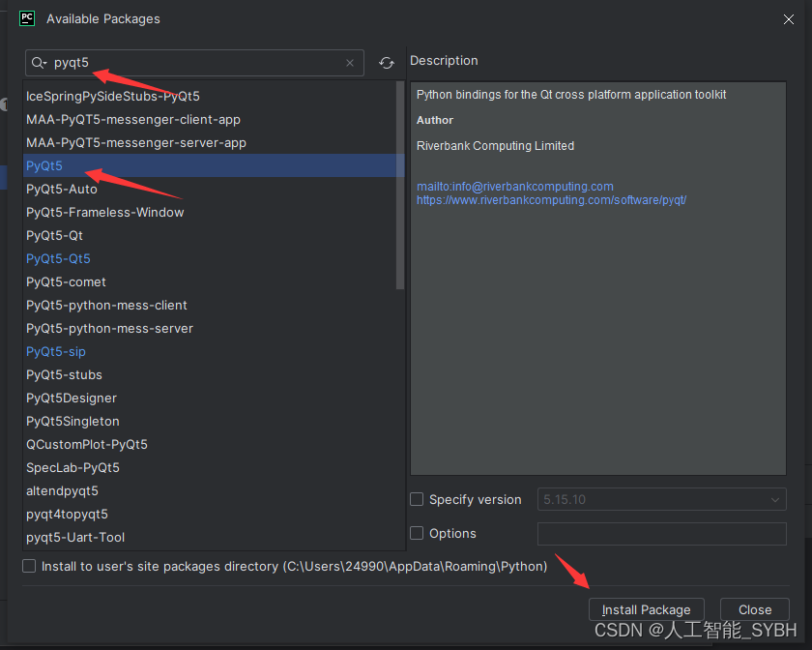Open the riverbankcomputing.com pyqt link

(x=552, y=200)
